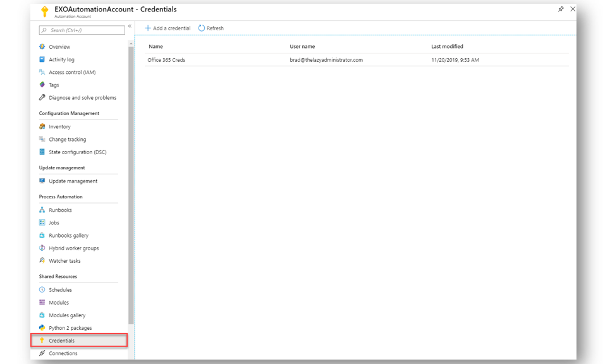Image resolution: width=610 pixels, height=364 pixels.
Task: Click the Connections plug icon
Action: click(42, 353)
